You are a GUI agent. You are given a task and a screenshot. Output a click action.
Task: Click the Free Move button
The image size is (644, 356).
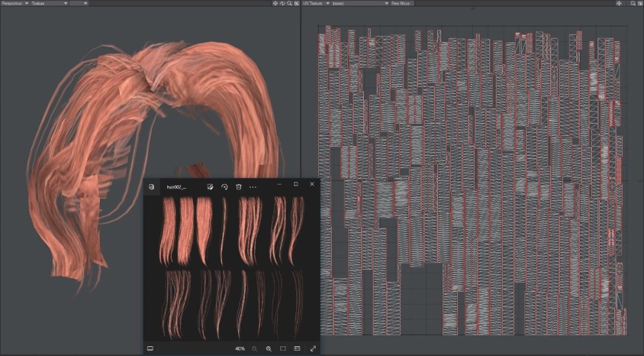(x=402, y=3)
